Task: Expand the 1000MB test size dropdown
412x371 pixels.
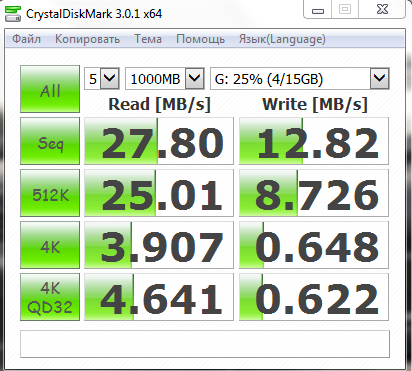Action: (x=194, y=79)
